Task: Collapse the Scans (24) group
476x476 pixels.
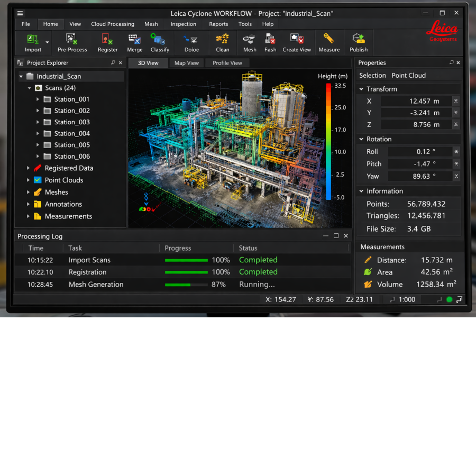Action: tap(30, 88)
